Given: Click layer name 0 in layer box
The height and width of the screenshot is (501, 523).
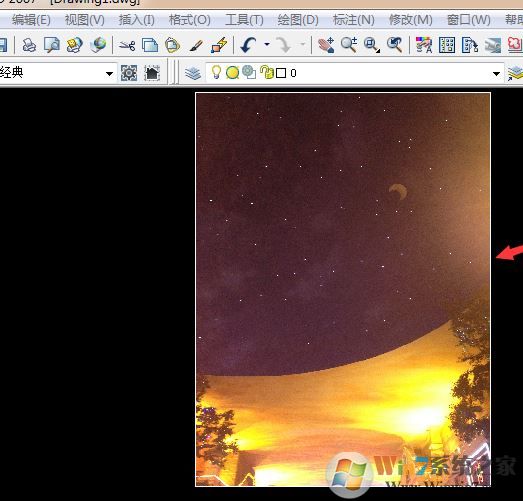Looking at the screenshot, I should click(293, 73).
